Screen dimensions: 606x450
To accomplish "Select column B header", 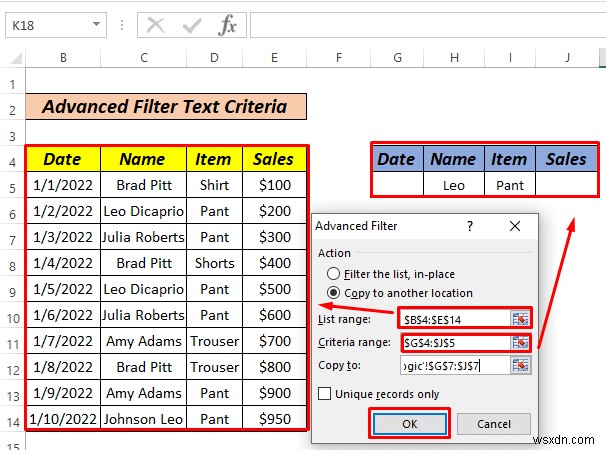I will 63,58.
